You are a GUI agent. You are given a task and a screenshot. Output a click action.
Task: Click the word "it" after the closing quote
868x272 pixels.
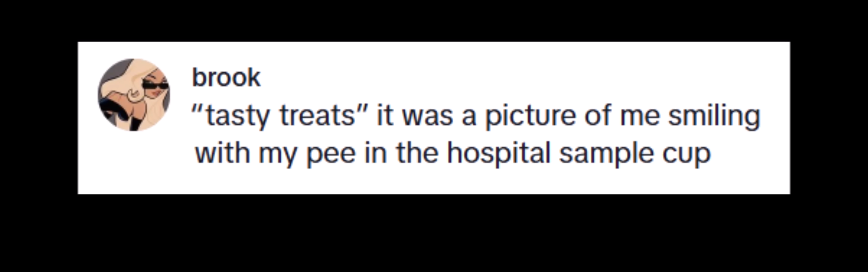[x=384, y=115]
